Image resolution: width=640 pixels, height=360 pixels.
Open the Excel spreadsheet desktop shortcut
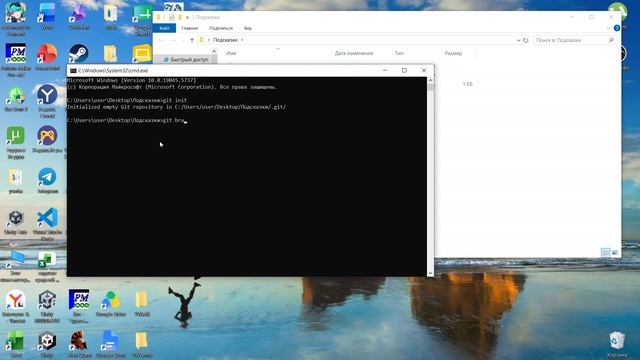click(47, 260)
